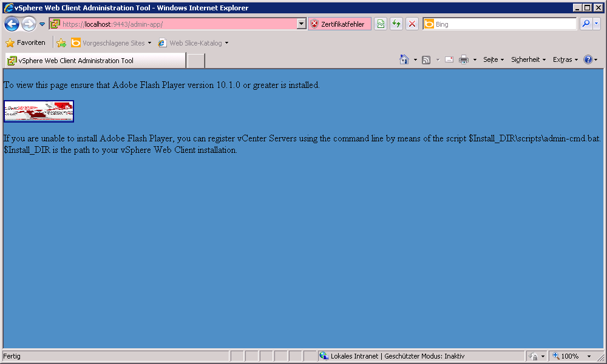Expand the zoom level 100% dropdown
Screen dimensions: 607x364
point(589,356)
